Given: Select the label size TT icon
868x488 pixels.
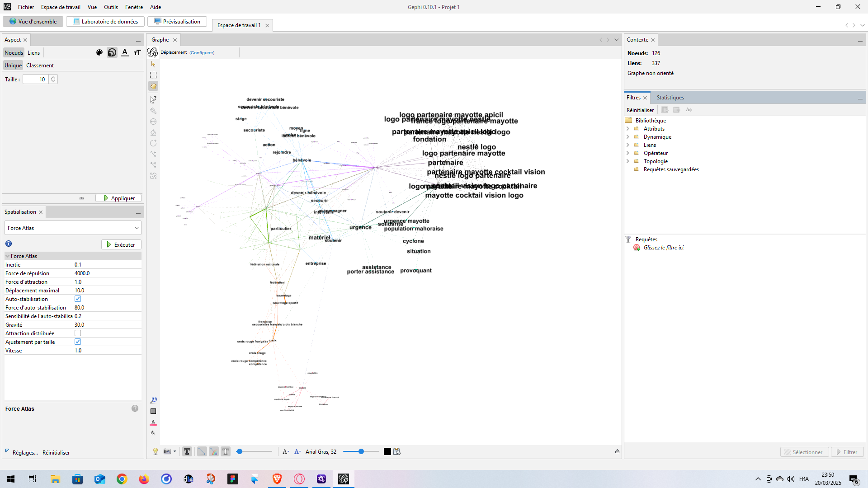Looking at the screenshot, I should click(x=137, y=52).
